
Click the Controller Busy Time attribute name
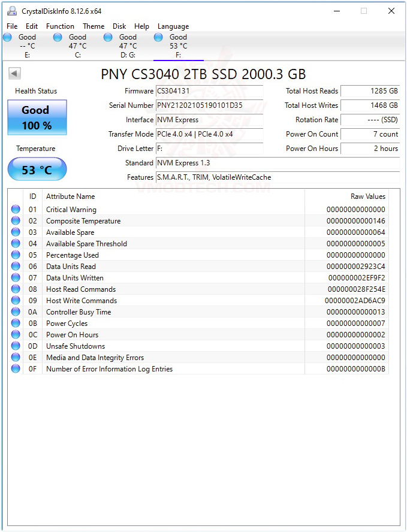coord(79,312)
